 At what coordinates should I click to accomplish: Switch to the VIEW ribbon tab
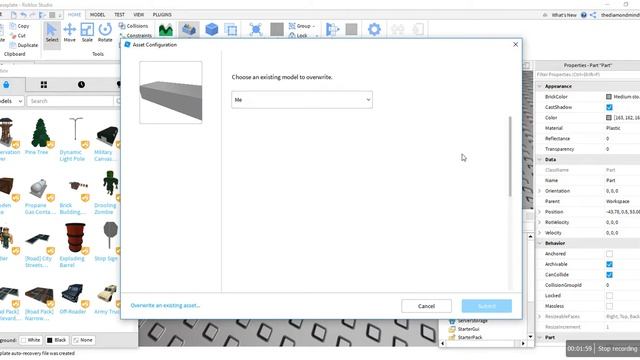pyautogui.click(x=139, y=15)
